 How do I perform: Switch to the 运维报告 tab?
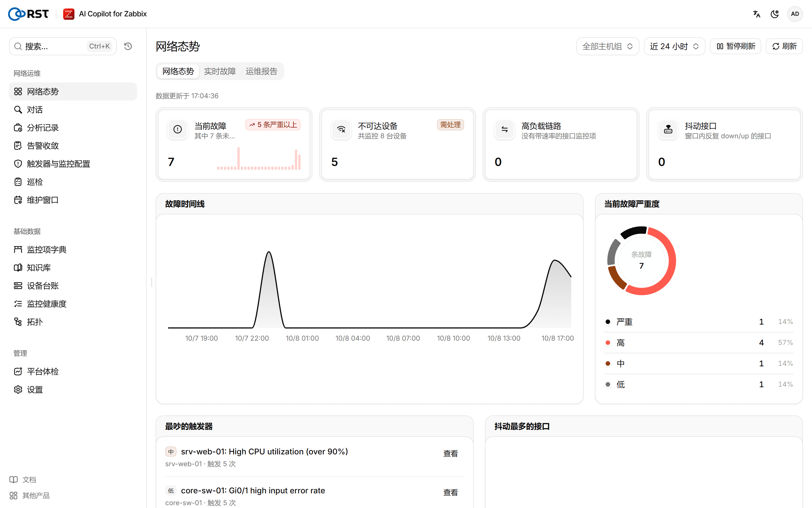click(261, 71)
